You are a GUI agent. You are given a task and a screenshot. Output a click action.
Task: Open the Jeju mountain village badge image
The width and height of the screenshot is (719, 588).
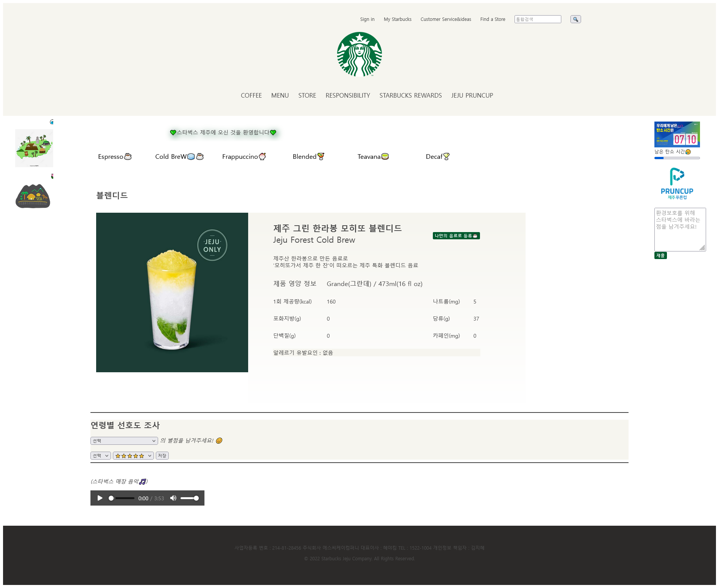[x=33, y=196]
